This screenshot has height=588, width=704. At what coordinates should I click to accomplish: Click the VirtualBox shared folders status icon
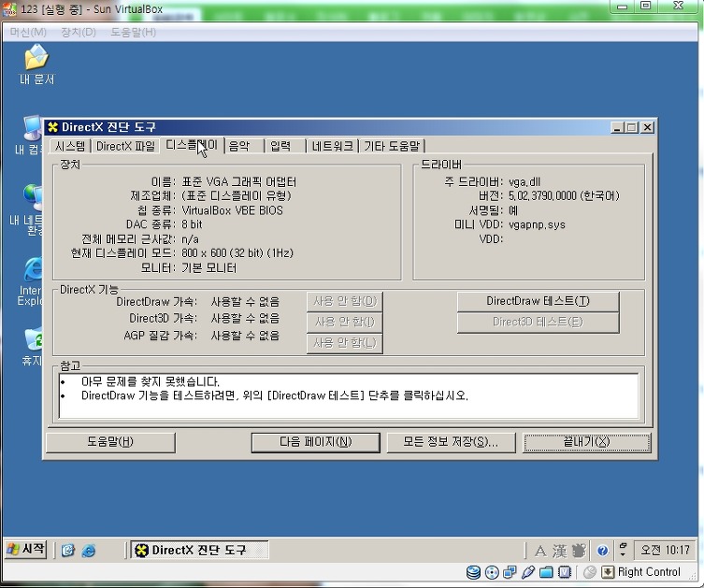tap(546, 572)
